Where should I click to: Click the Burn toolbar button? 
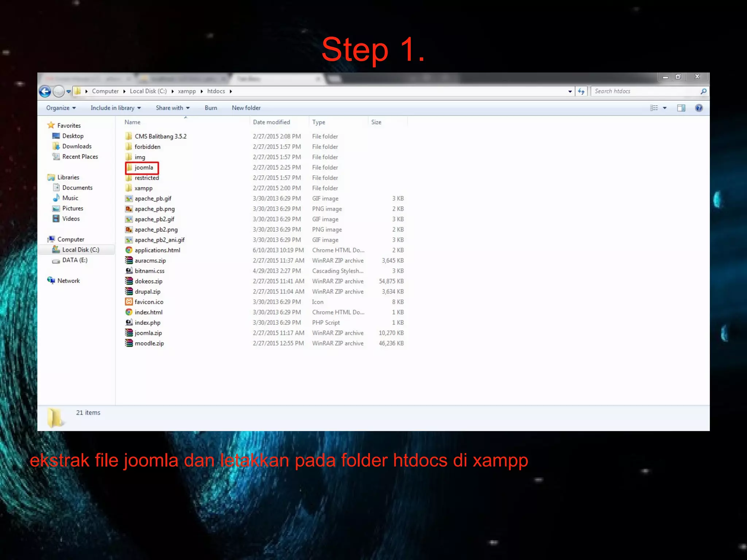[x=211, y=108]
